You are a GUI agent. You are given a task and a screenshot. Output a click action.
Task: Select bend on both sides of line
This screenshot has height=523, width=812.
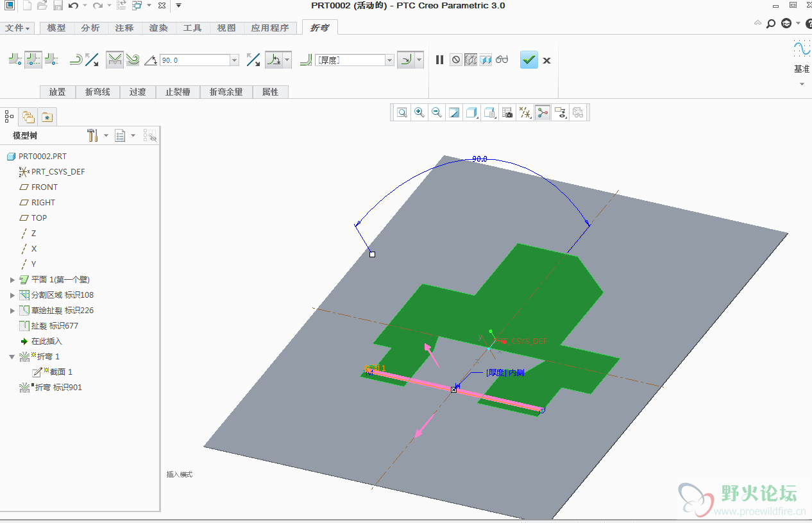pos(33,60)
